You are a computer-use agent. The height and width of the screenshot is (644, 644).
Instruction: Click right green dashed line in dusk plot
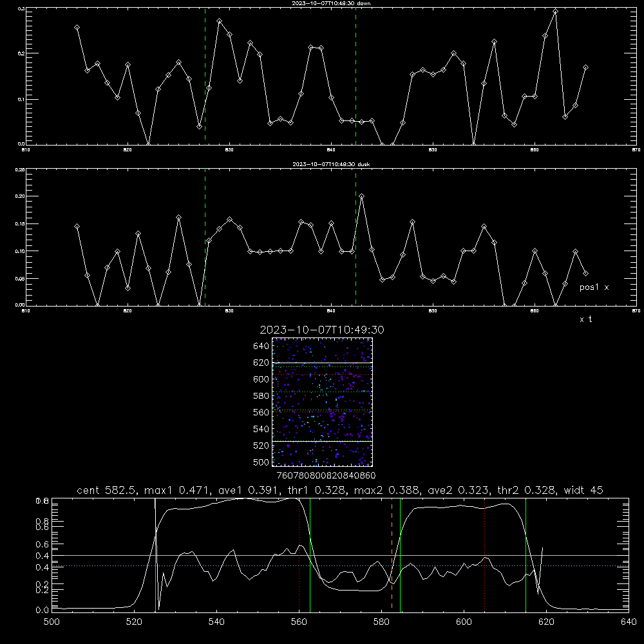[x=355, y=237]
